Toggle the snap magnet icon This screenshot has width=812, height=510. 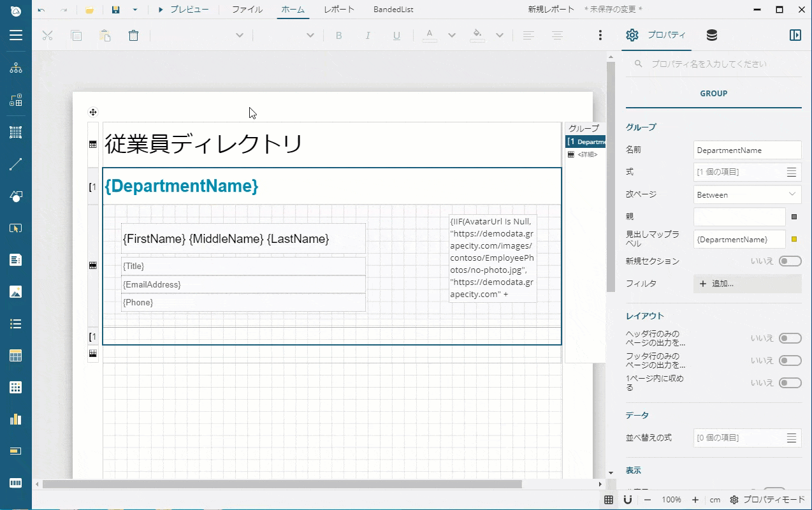click(x=627, y=500)
